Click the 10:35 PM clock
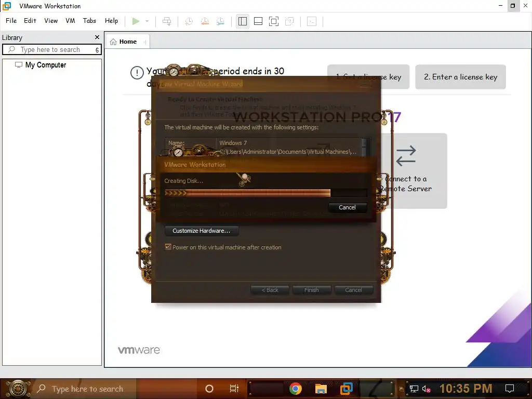 pyautogui.click(x=465, y=389)
